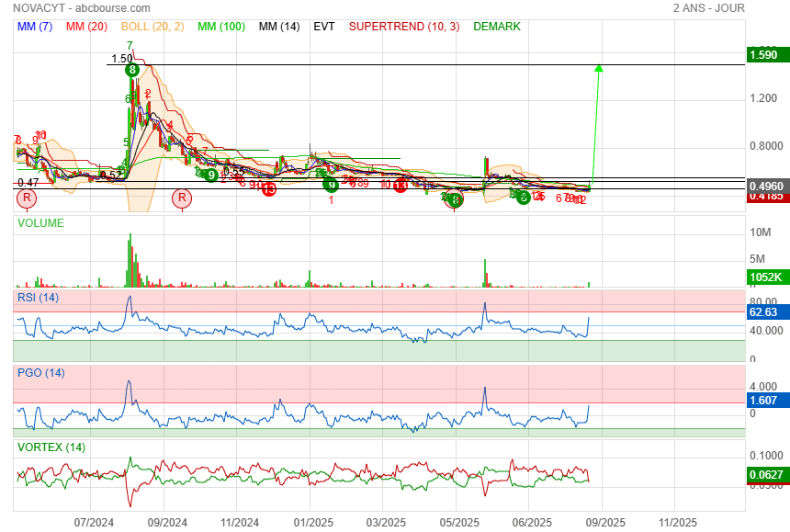This screenshot has width=790, height=532.
Task: Click the green 9 circle under January 2025 candles
Action: 331,185
